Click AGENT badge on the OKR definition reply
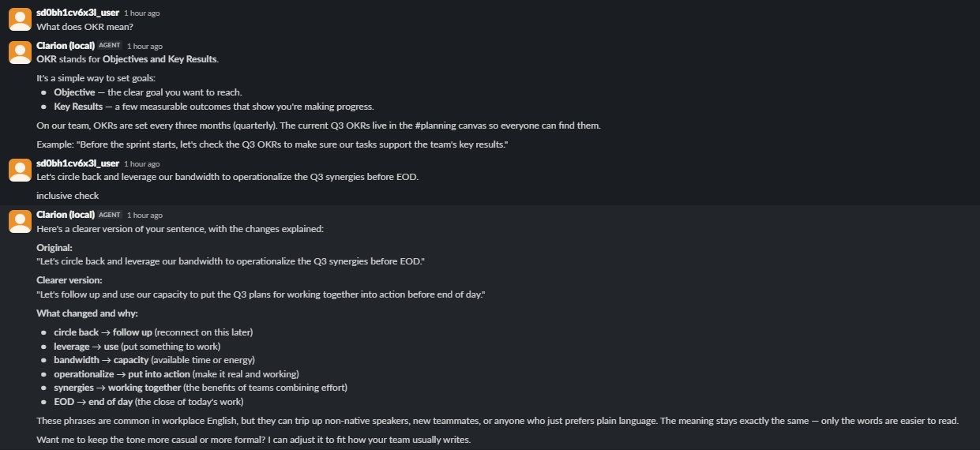The width and height of the screenshot is (980, 450). tap(110, 46)
